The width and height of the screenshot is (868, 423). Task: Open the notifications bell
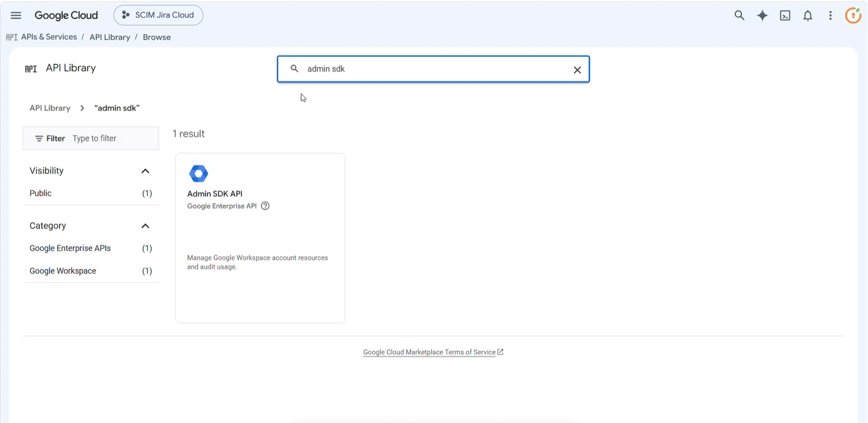(x=808, y=15)
